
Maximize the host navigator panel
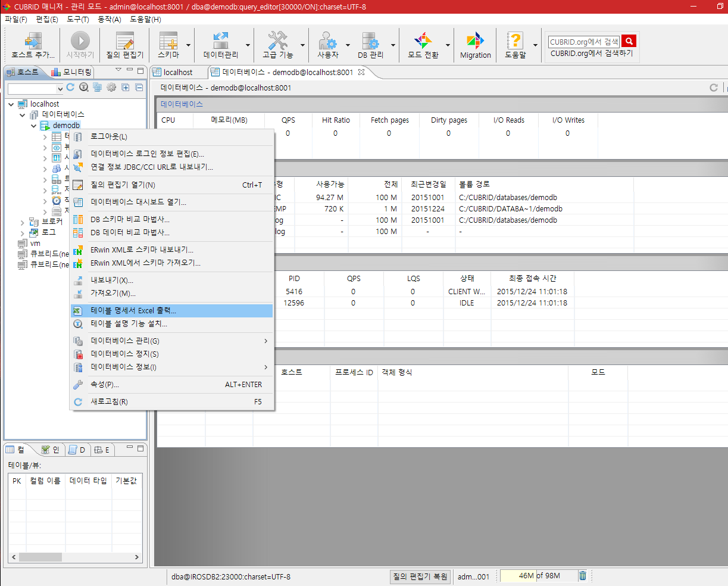click(x=140, y=71)
